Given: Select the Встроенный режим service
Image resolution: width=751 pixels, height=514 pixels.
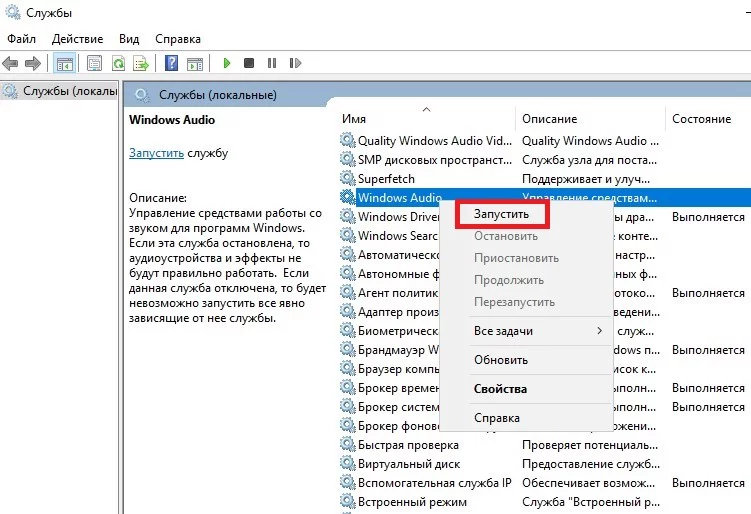Looking at the screenshot, I should tap(412, 502).
